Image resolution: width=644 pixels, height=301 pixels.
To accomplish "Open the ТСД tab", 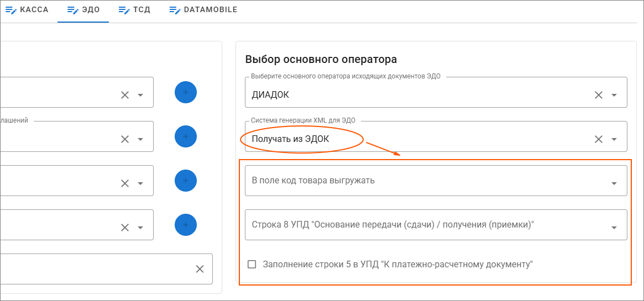I will tap(134, 10).
